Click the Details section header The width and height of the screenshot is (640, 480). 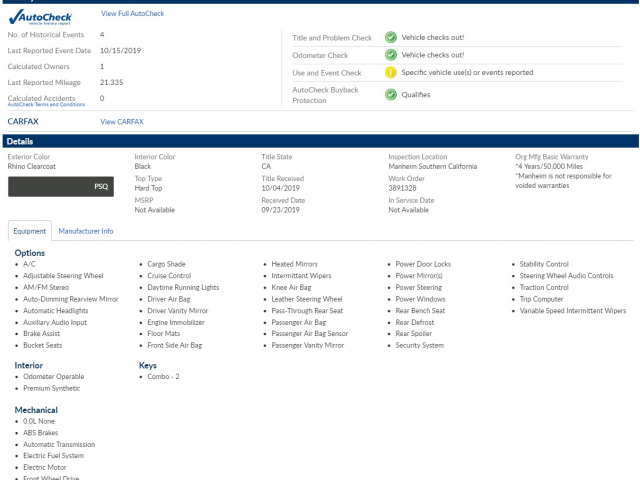coord(320,141)
